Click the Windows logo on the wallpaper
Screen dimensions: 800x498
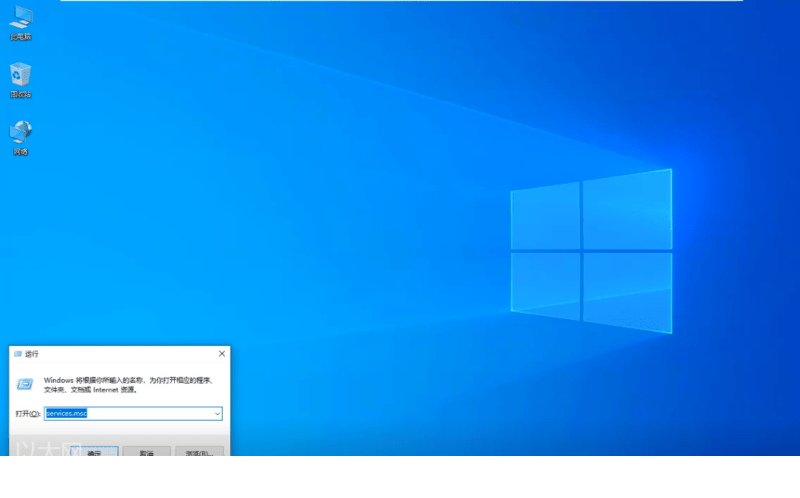pyautogui.click(x=590, y=250)
